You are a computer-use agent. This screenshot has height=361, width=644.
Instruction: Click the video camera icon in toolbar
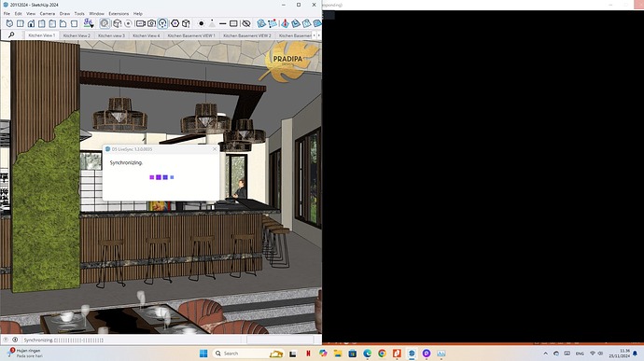[140, 23]
